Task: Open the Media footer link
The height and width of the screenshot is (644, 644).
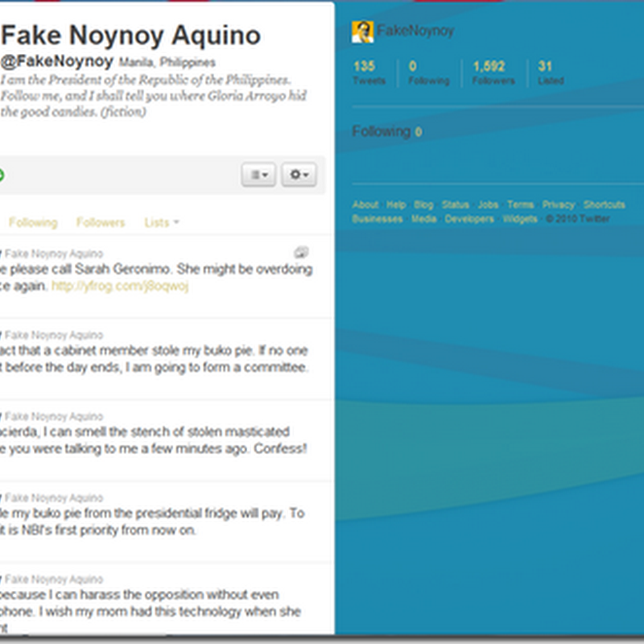Action: tap(424, 219)
